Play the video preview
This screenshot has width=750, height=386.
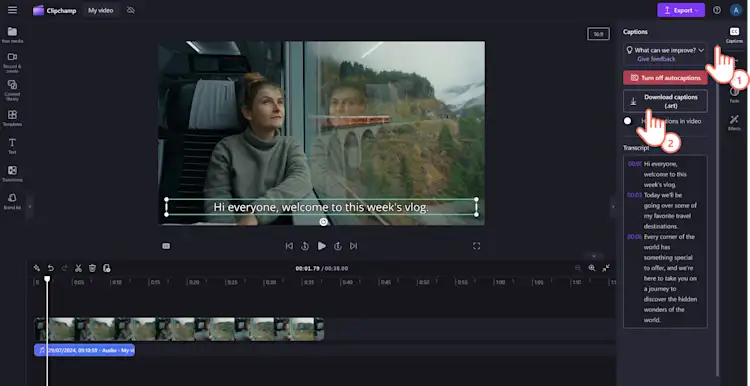coord(321,246)
